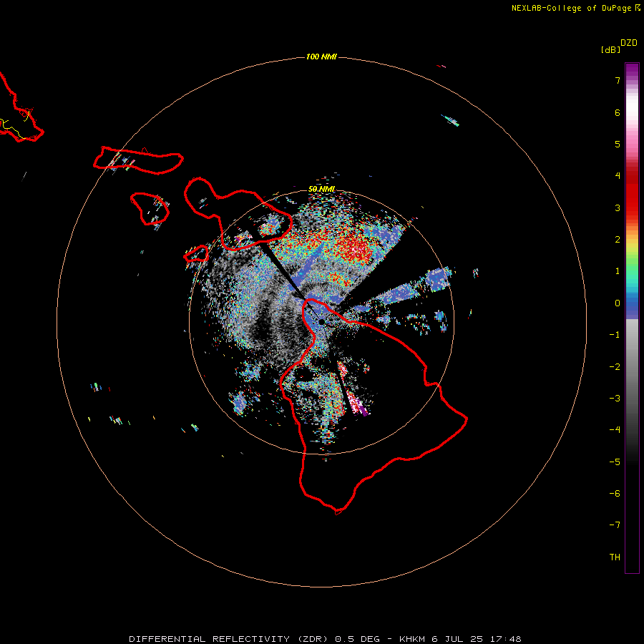The width and height of the screenshot is (644, 644).
Task: Click the DZD colorbar title
Action: [x=629, y=43]
